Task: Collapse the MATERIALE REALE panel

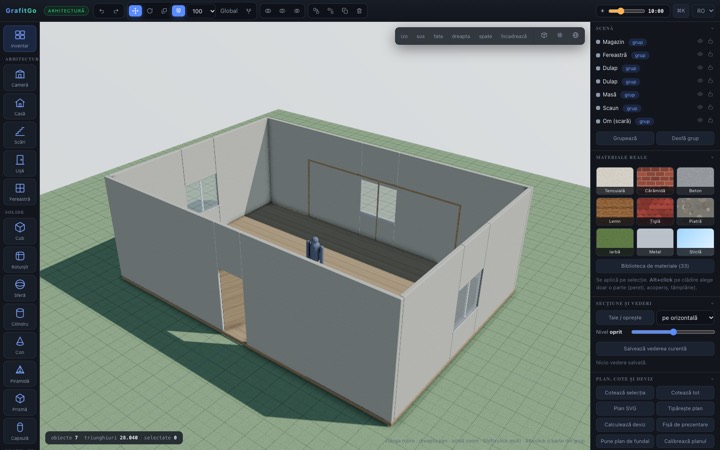Action: coord(712,158)
